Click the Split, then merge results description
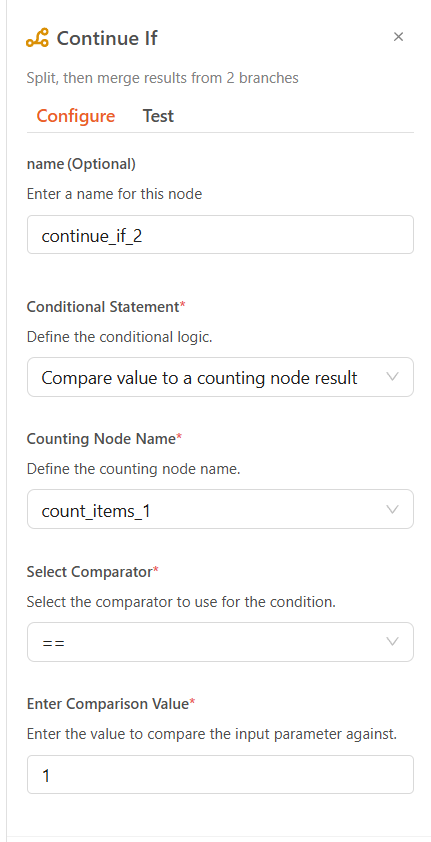 [163, 78]
